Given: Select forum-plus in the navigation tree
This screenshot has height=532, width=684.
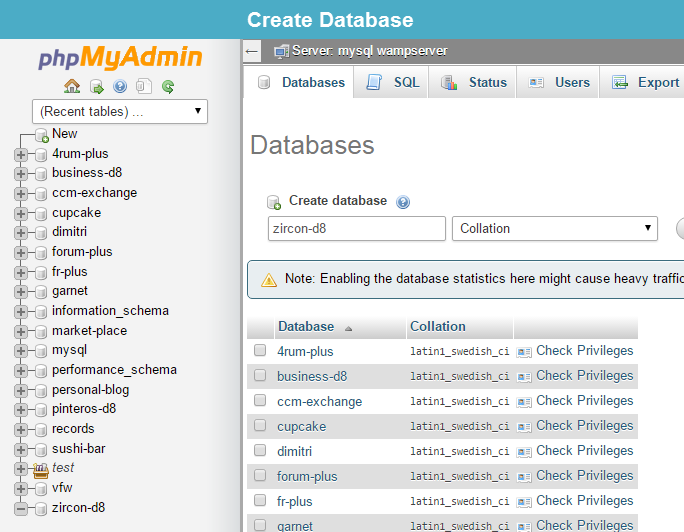Looking at the screenshot, I should pos(82,252).
